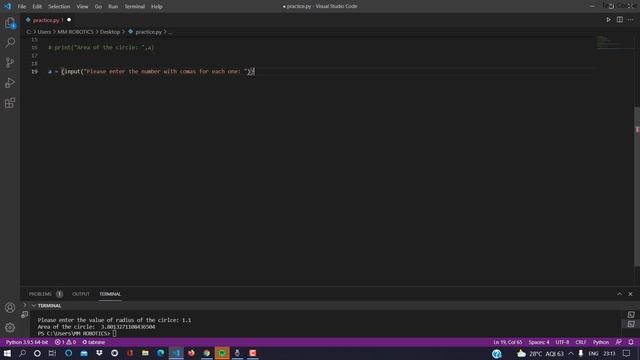Close the unsaved practice.py tab via its dot

click(x=69, y=20)
